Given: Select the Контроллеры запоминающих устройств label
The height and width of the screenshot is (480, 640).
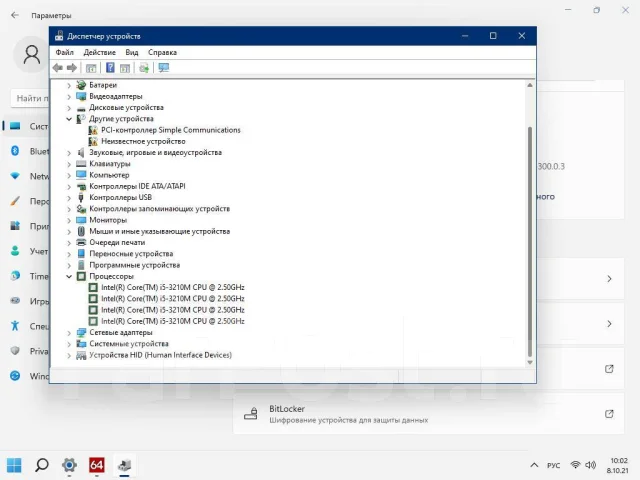Looking at the screenshot, I should coord(160,209).
